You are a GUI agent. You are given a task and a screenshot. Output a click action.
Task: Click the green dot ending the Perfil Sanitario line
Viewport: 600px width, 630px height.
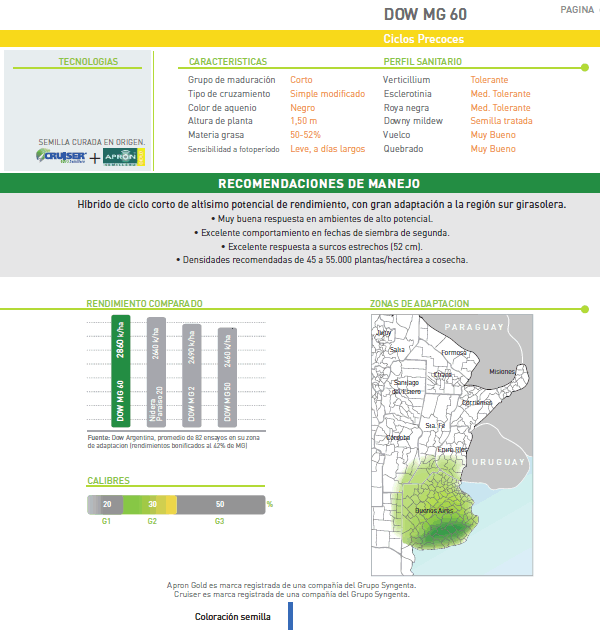tap(585, 68)
